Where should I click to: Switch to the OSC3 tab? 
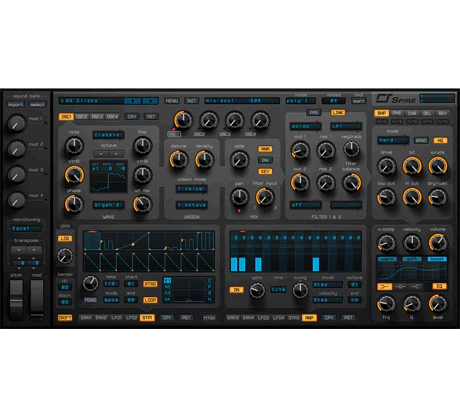pyautogui.click(x=97, y=117)
